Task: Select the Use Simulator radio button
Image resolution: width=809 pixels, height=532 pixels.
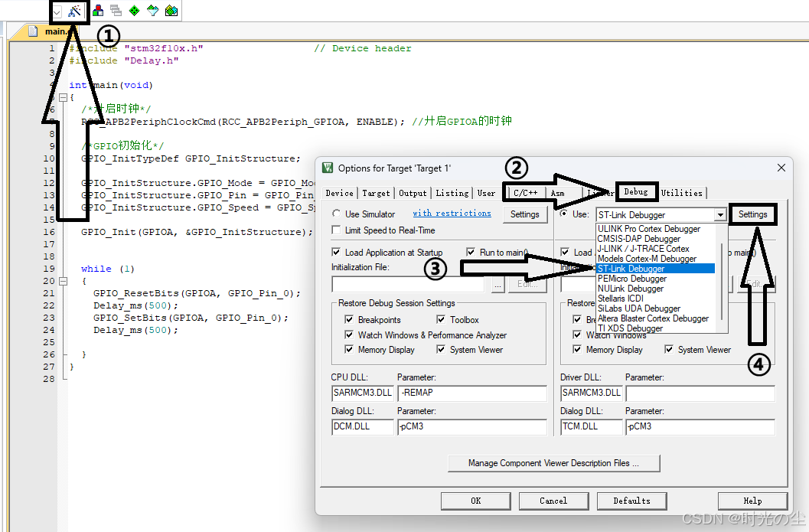Action: 337,214
